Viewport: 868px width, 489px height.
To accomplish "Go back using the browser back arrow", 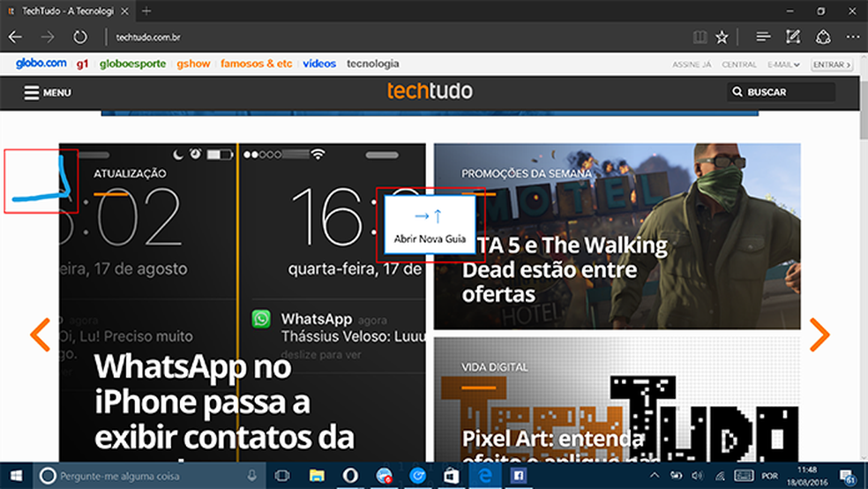I will tap(15, 37).
